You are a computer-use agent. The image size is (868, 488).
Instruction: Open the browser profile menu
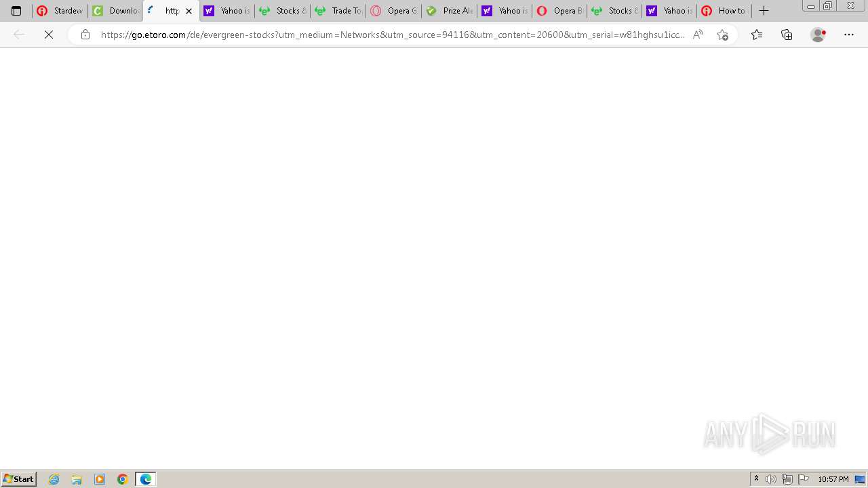coord(818,35)
